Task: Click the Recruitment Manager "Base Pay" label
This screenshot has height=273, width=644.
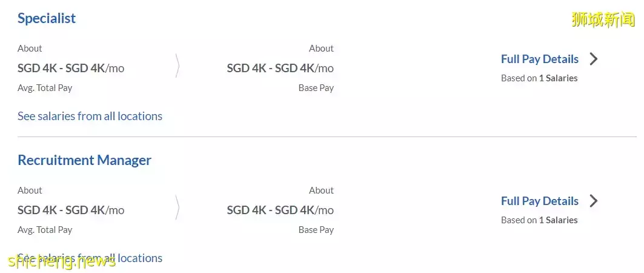Action: click(316, 230)
